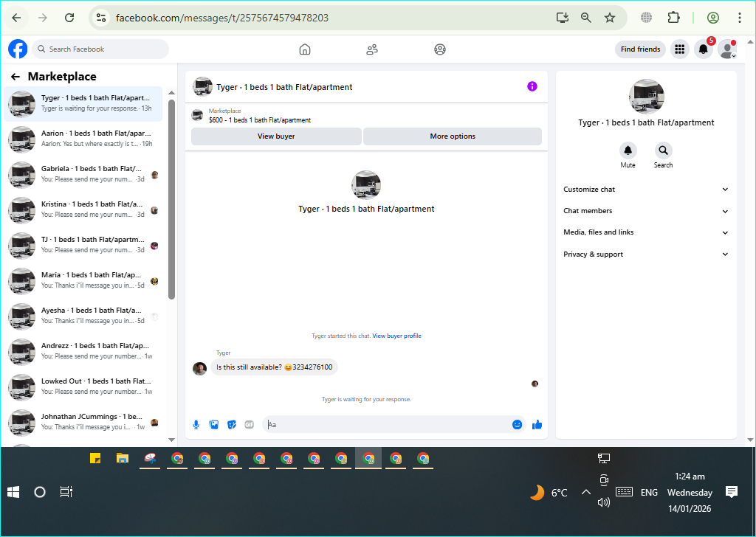
Task: Open the Johnathan JCummings conversation
Action: tap(83, 422)
